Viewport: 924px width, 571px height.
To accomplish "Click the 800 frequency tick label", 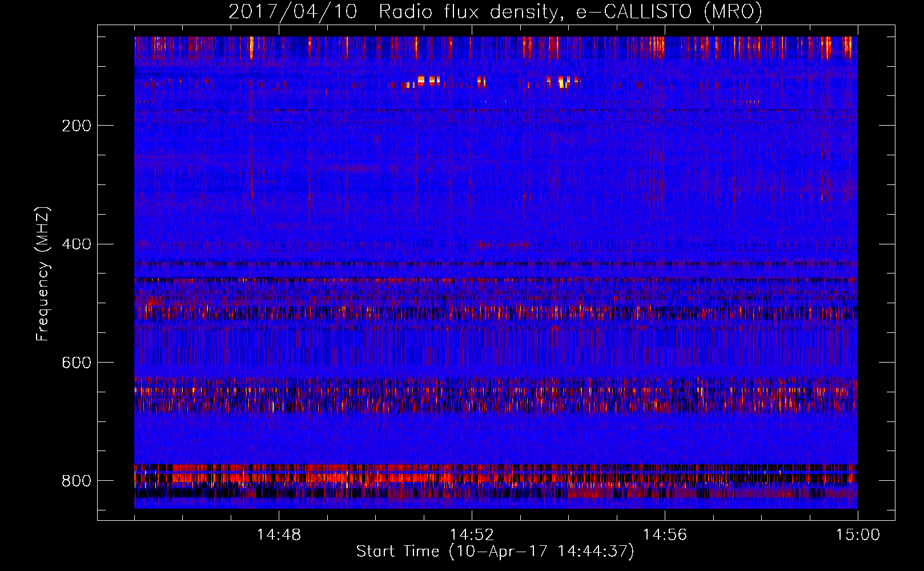I will (x=76, y=481).
